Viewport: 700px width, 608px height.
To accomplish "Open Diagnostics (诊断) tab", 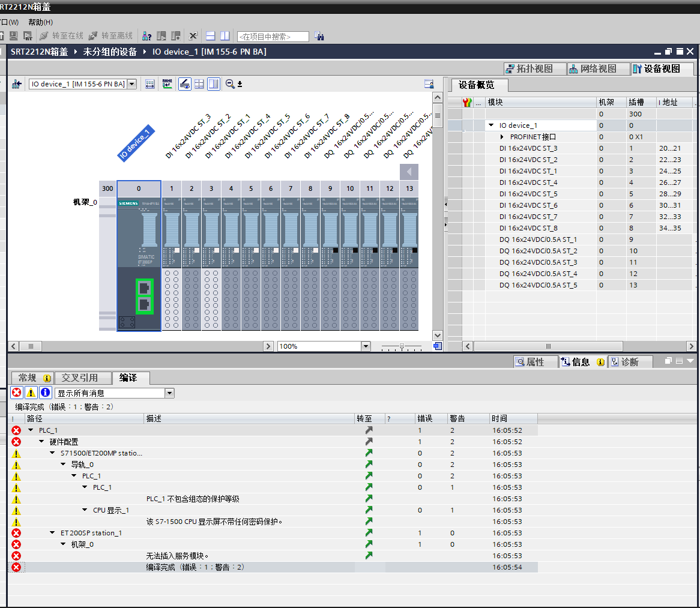I will coord(630,362).
